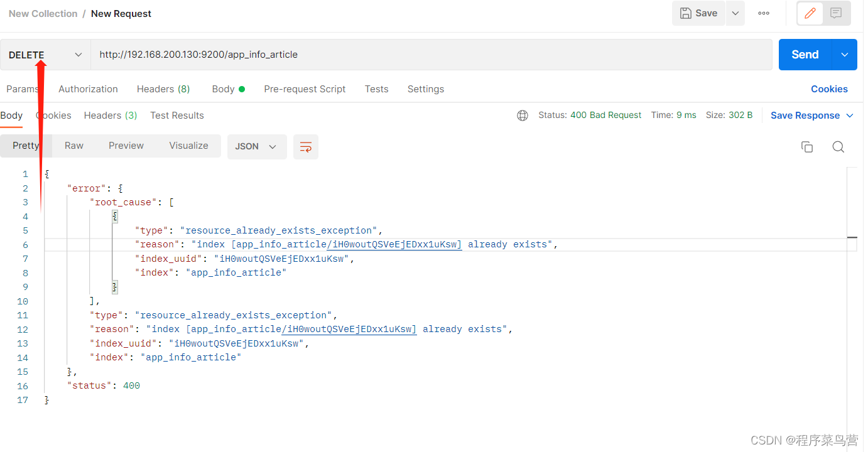Select the response Body tab
Viewport: 868px width, 452px height.
click(11, 116)
